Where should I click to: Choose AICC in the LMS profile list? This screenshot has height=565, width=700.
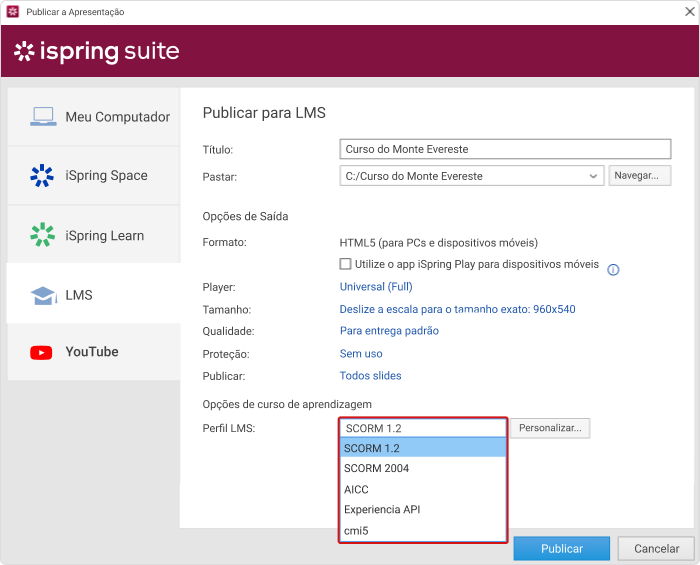pyautogui.click(x=423, y=489)
